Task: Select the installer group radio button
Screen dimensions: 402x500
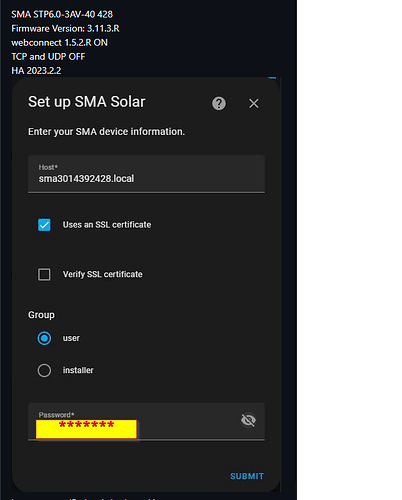Action: [44, 370]
